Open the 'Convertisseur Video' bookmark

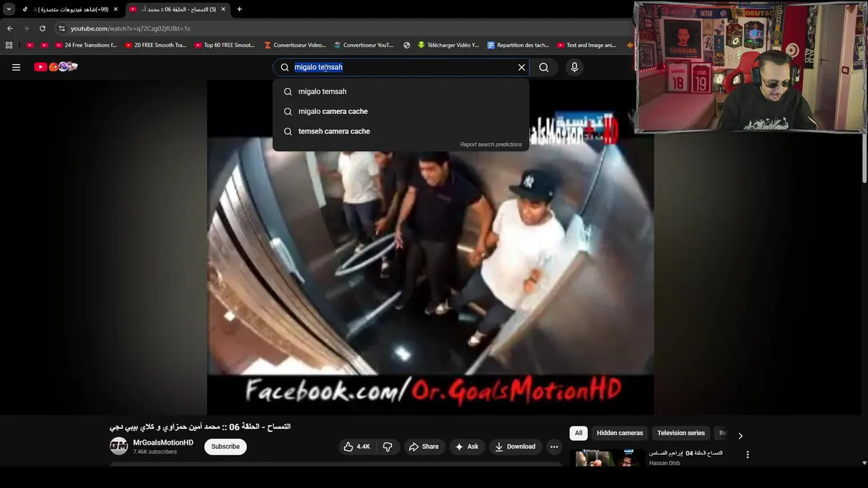pos(295,45)
